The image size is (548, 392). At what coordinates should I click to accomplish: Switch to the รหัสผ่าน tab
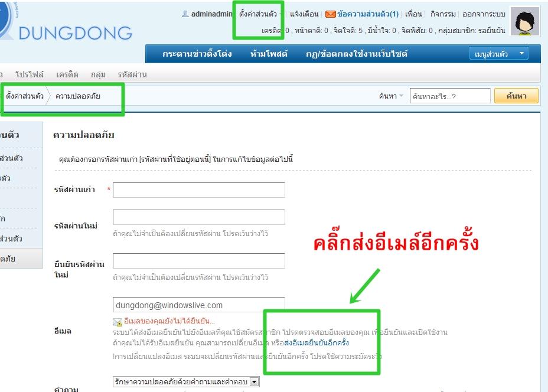[132, 74]
